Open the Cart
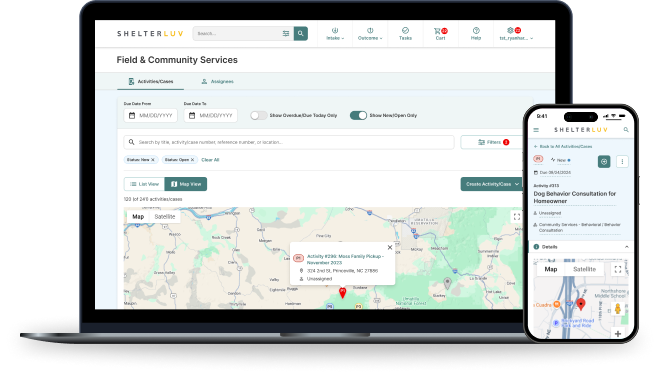 point(440,34)
